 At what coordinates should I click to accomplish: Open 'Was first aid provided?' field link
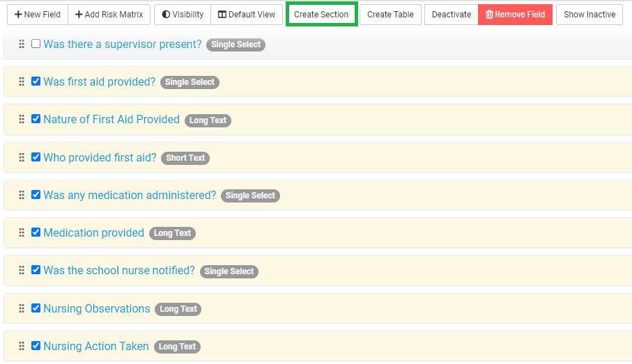pyautogui.click(x=100, y=81)
